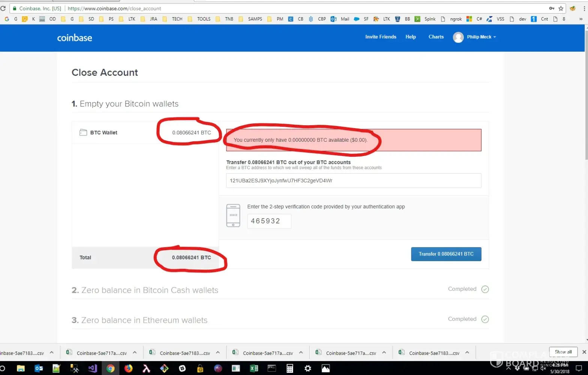The width and height of the screenshot is (588, 375).
Task: Click the BTC destination address field
Action: point(353,180)
